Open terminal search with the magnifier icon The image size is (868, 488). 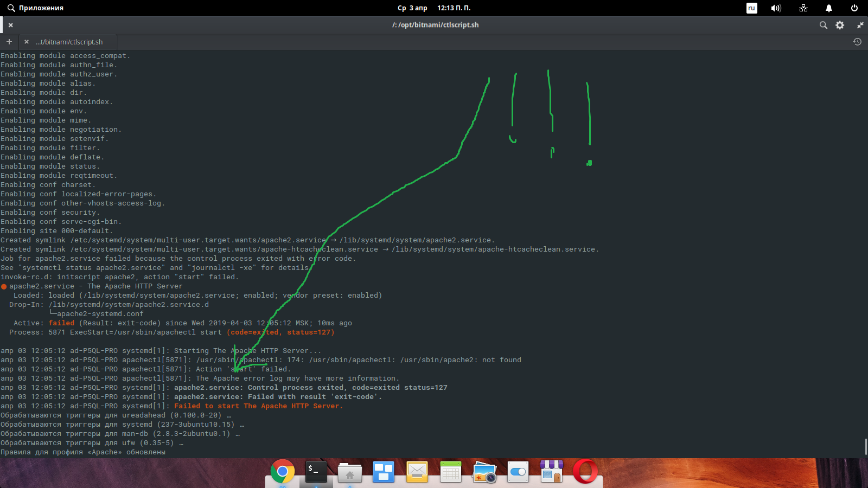coord(823,25)
